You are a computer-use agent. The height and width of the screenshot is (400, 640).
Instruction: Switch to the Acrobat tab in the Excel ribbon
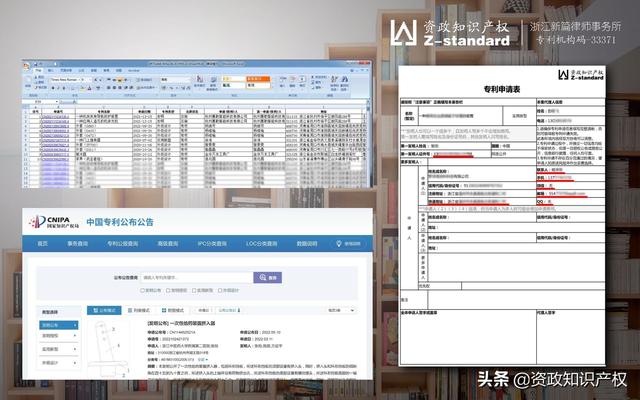(134, 71)
